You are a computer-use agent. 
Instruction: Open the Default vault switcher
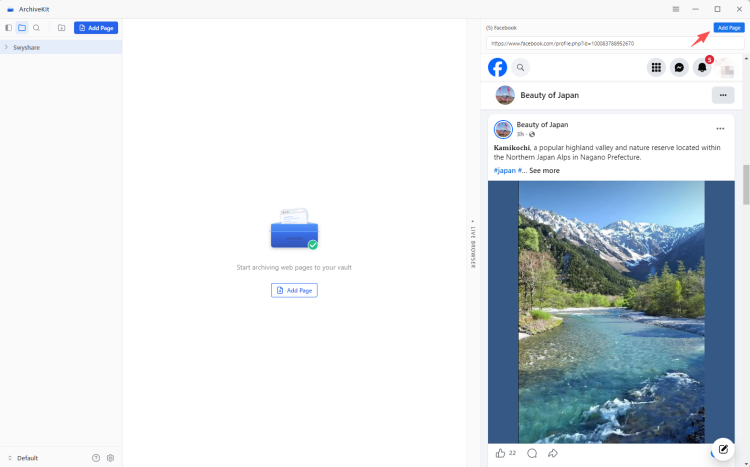click(x=22, y=458)
